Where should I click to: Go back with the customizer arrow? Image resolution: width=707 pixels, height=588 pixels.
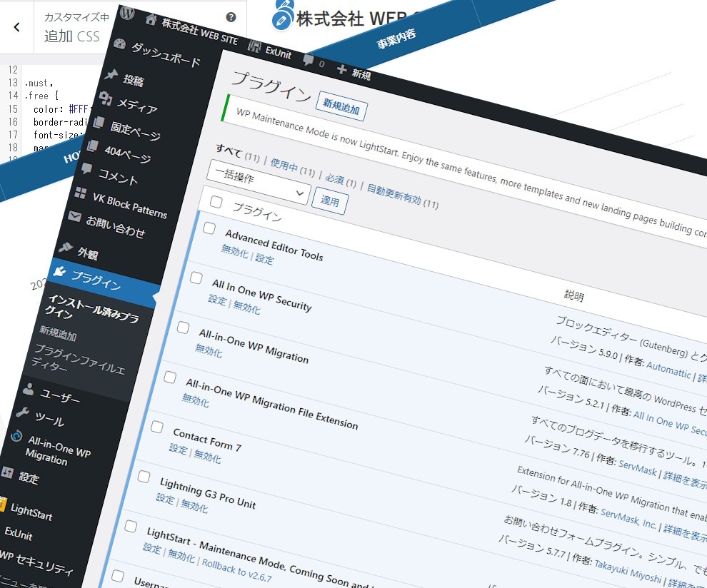(16, 27)
